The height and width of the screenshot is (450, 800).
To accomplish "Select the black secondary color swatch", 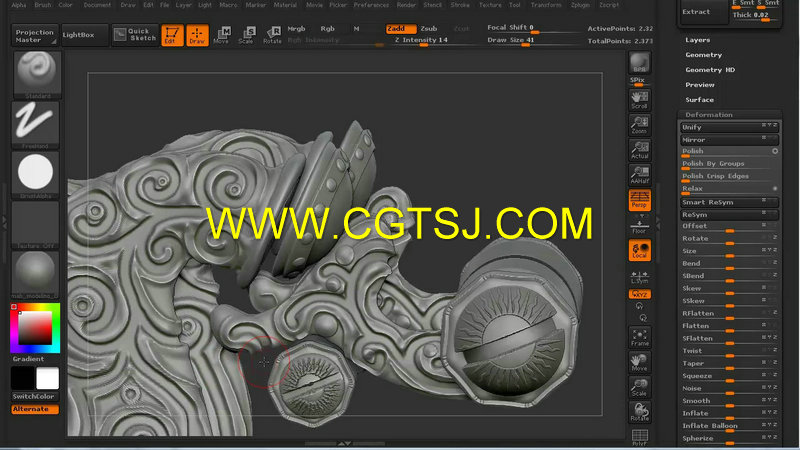I will coord(22,379).
